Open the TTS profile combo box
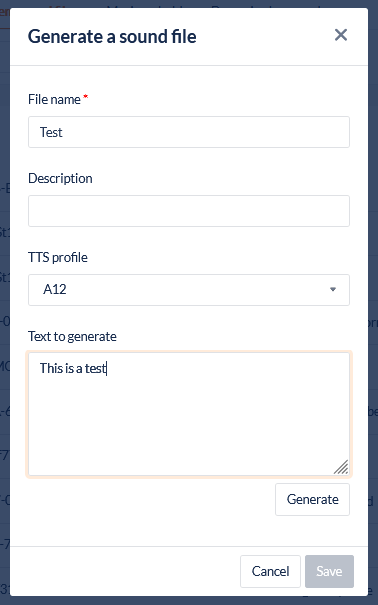 (189, 290)
